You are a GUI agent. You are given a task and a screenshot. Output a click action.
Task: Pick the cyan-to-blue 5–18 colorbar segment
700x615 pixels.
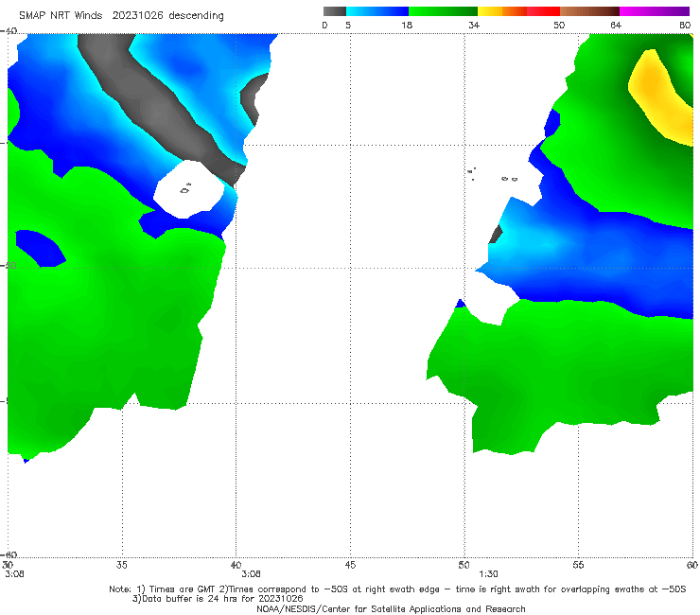(377, 11)
